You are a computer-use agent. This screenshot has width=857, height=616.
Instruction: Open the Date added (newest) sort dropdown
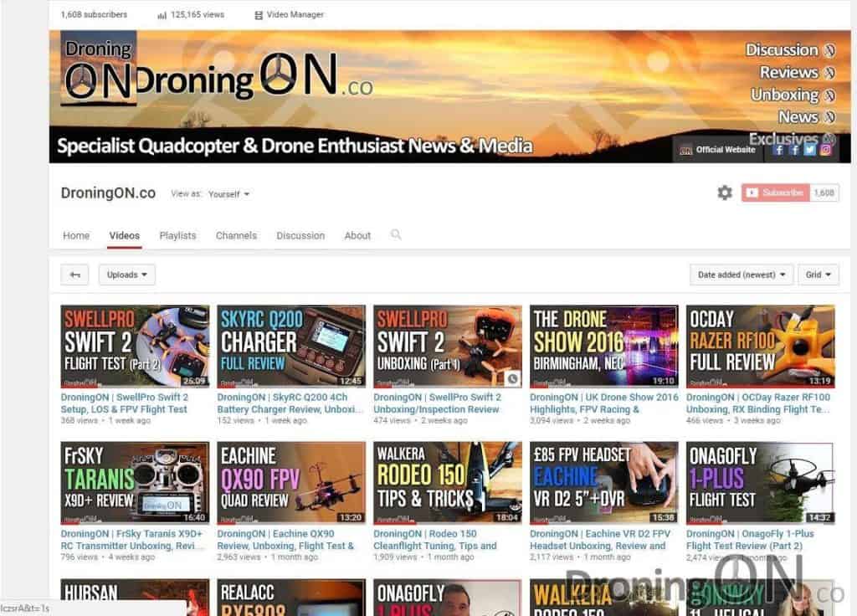click(742, 275)
